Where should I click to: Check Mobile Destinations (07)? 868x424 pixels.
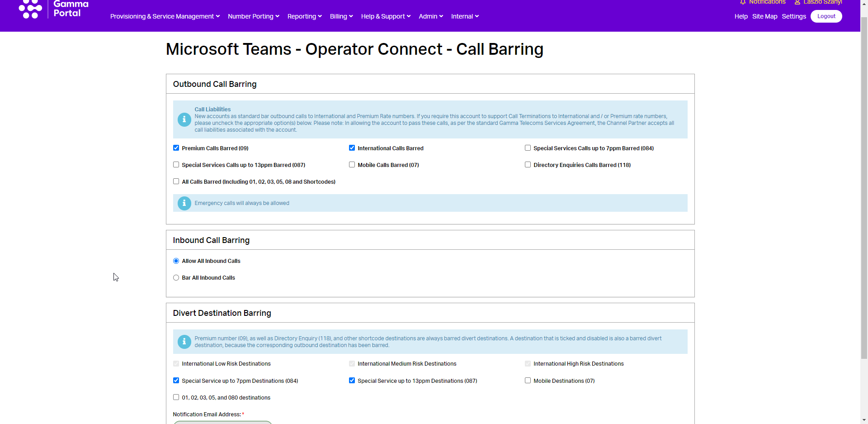click(x=528, y=381)
